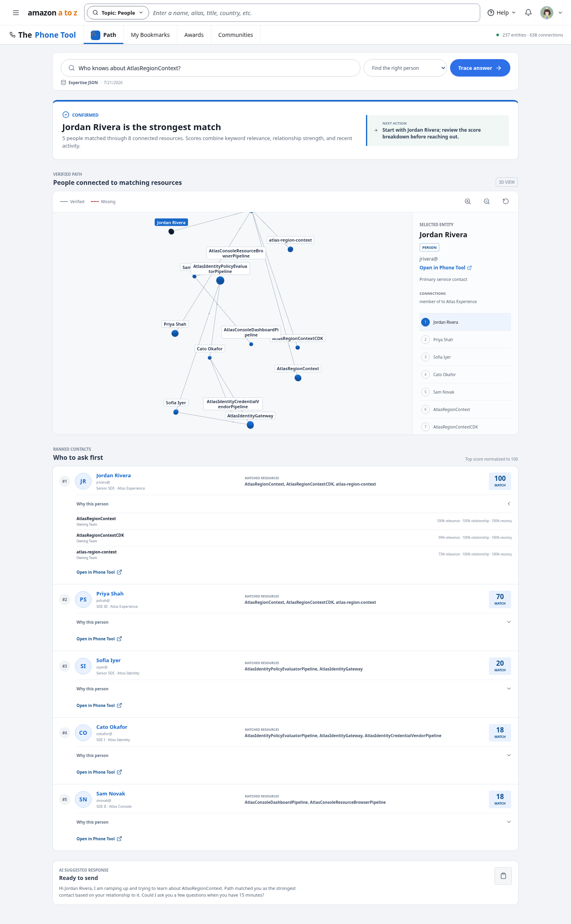Open Jordan Rivera's name link in ranked list
Viewport: 571px width, 924px height.
click(x=113, y=476)
